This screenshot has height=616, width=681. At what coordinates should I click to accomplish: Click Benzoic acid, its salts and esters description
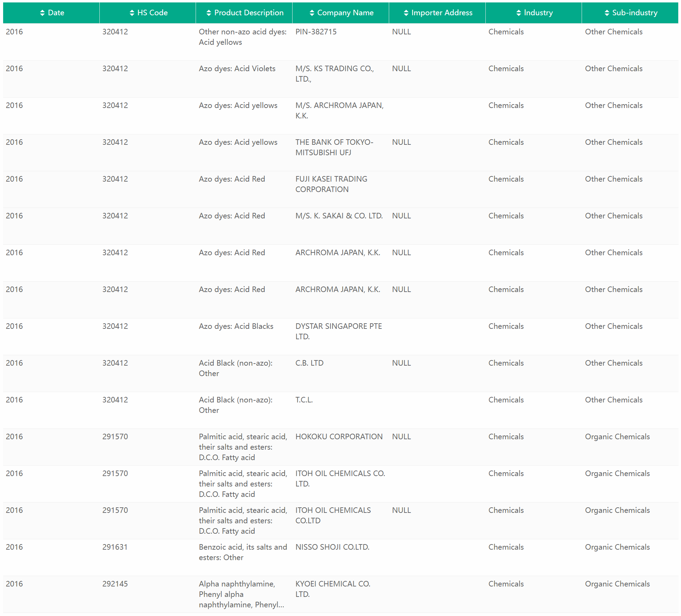tap(243, 552)
